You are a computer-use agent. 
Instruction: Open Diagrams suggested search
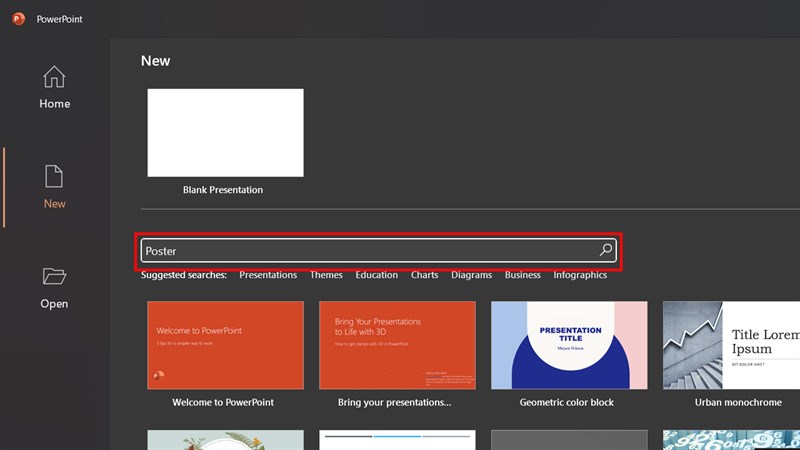pos(471,275)
